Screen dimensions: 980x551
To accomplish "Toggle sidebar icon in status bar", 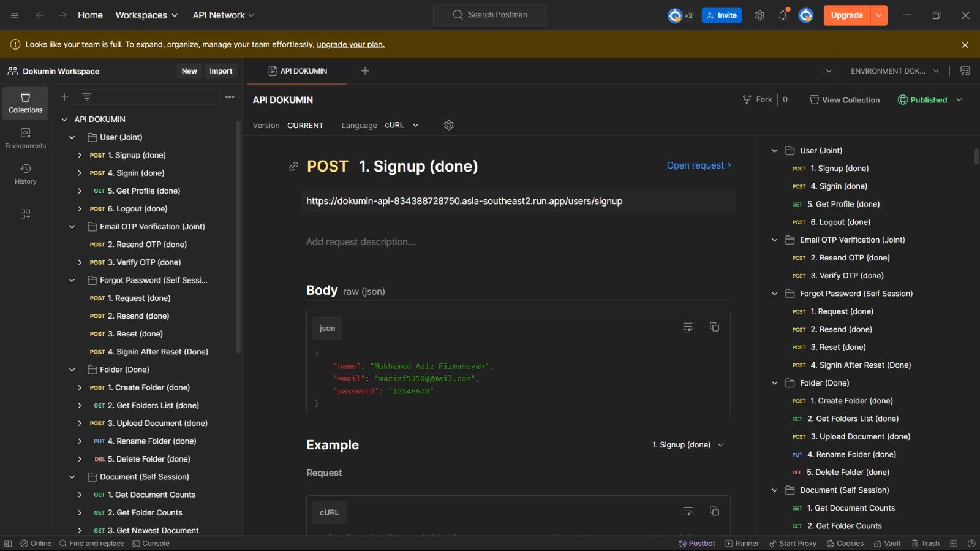I will click(x=8, y=544).
